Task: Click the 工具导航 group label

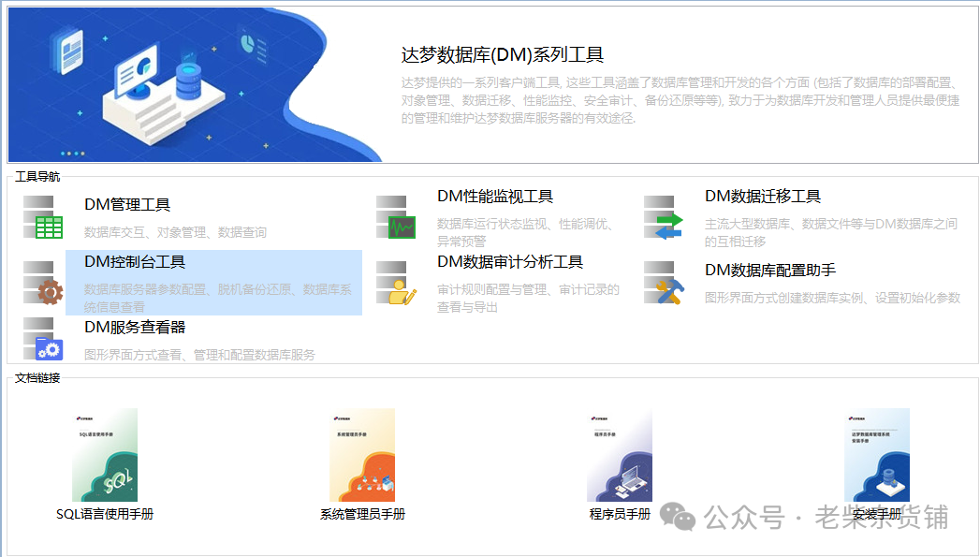Action: pyautogui.click(x=37, y=177)
